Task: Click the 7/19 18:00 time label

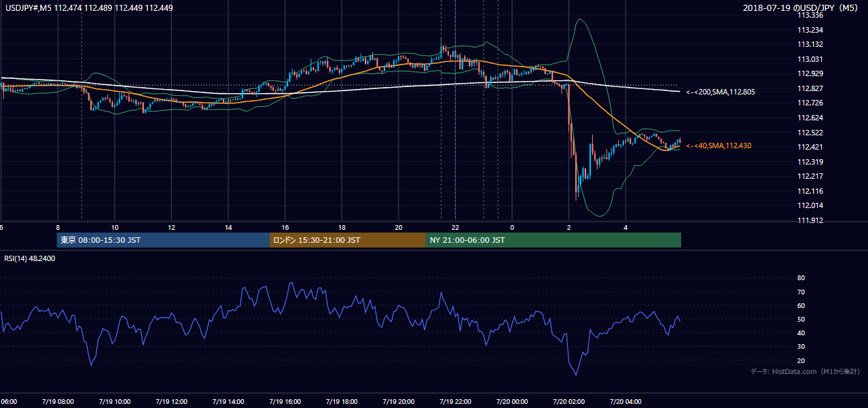Action: point(341,402)
